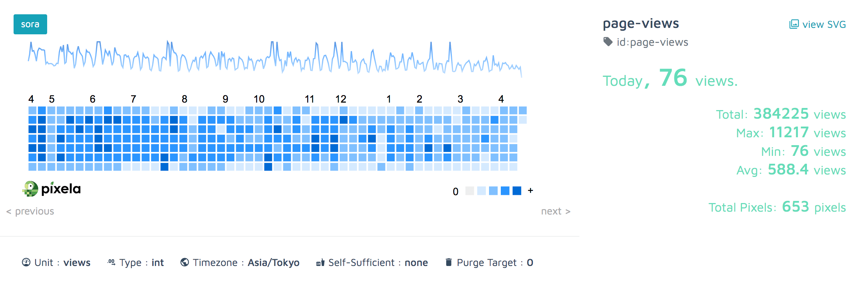Click the view SVG image icon
This screenshot has height=286, width=868.
click(x=794, y=24)
